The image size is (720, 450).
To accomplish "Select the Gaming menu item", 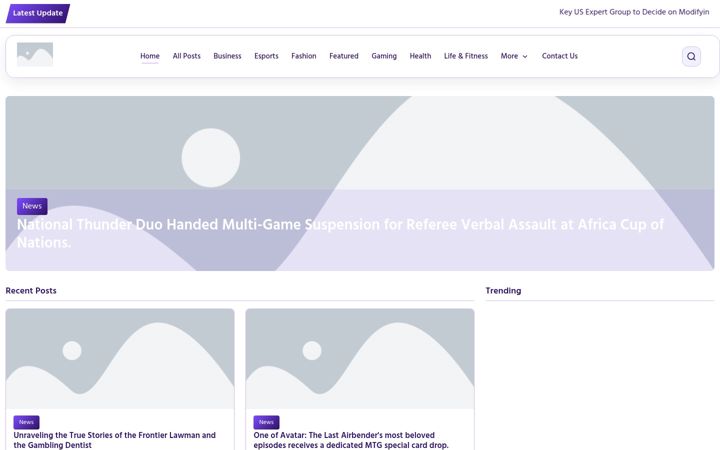I will click(x=384, y=56).
